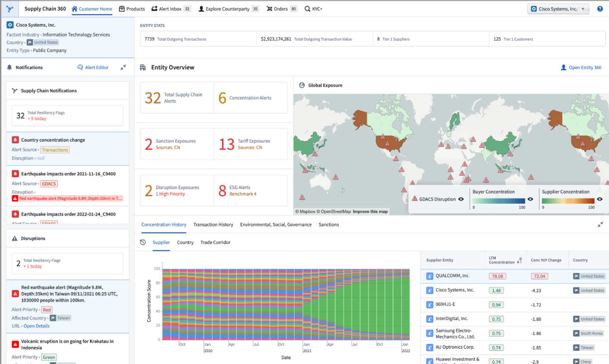609x364 pixels.
Task: Open the Alert Editor
Action: click(x=93, y=67)
